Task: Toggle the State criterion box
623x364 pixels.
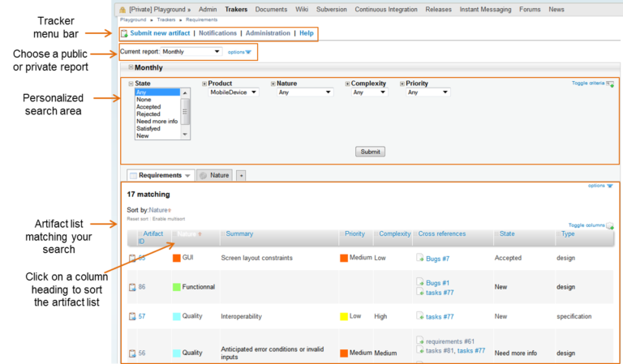Action: coord(131,84)
